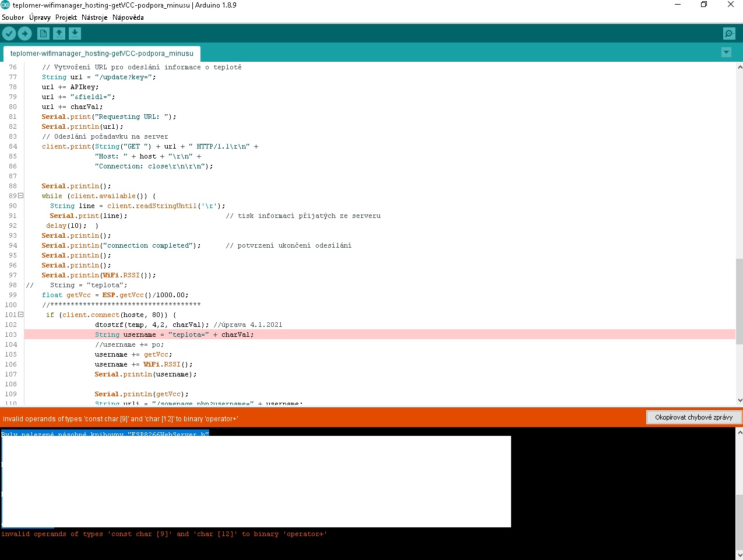
Task: Open the Nápověda help menu
Action: click(128, 17)
